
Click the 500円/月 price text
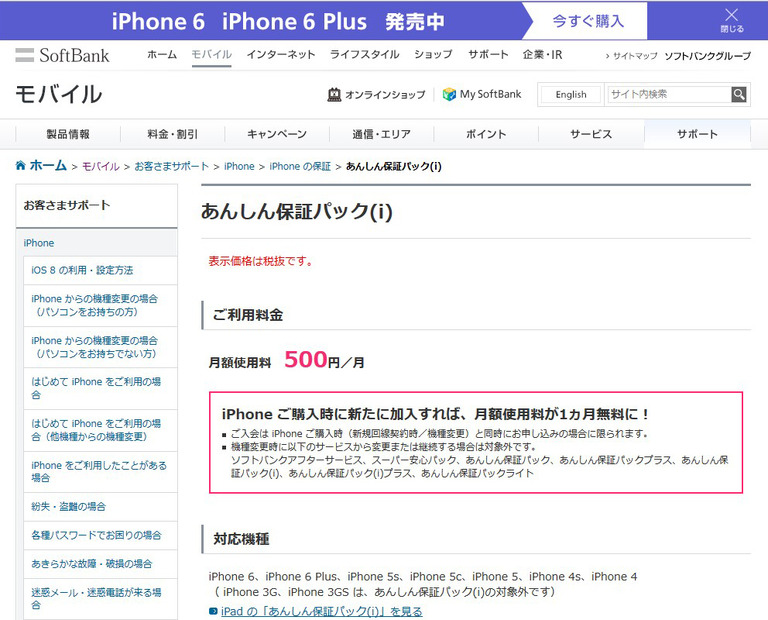[x=324, y=360]
